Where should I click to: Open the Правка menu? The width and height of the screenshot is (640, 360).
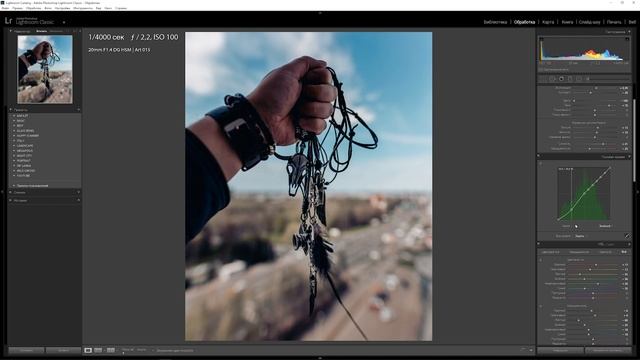(x=18, y=8)
